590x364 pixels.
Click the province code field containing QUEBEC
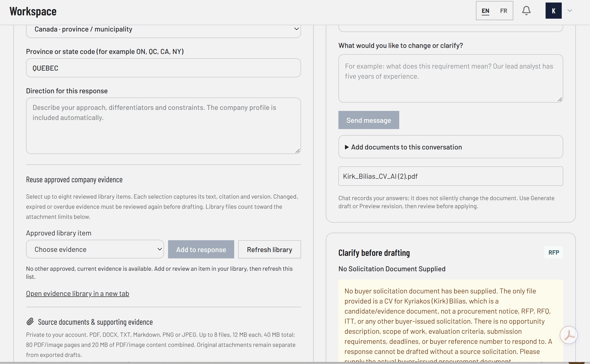click(163, 68)
